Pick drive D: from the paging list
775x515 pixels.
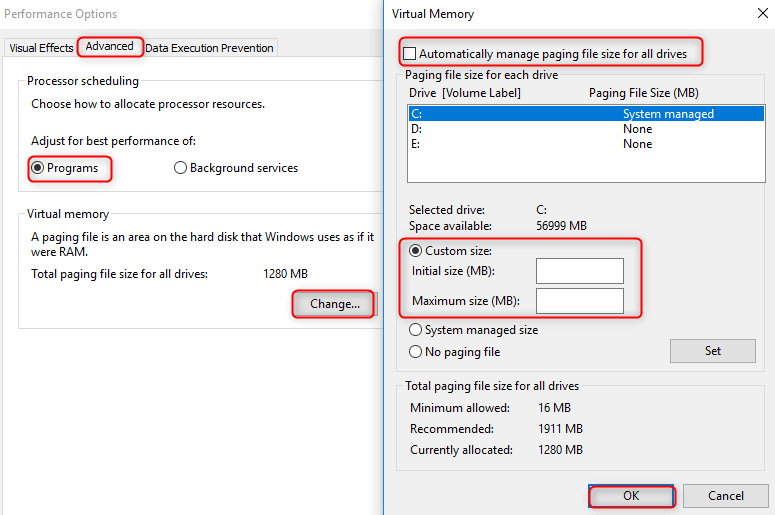point(415,129)
